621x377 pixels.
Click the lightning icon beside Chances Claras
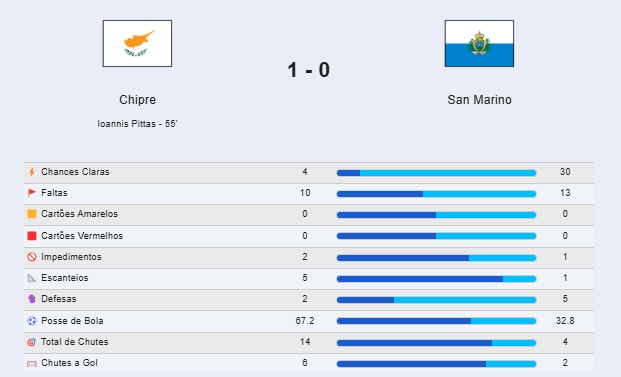(32, 172)
